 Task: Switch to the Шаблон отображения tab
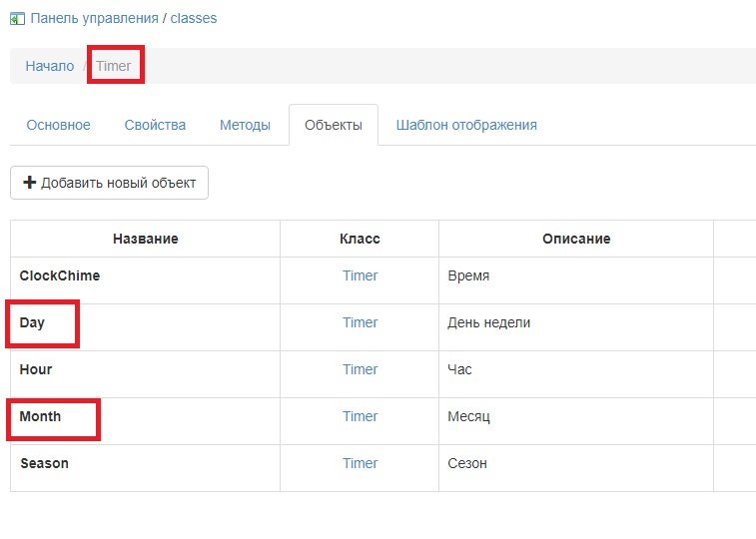click(x=466, y=125)
